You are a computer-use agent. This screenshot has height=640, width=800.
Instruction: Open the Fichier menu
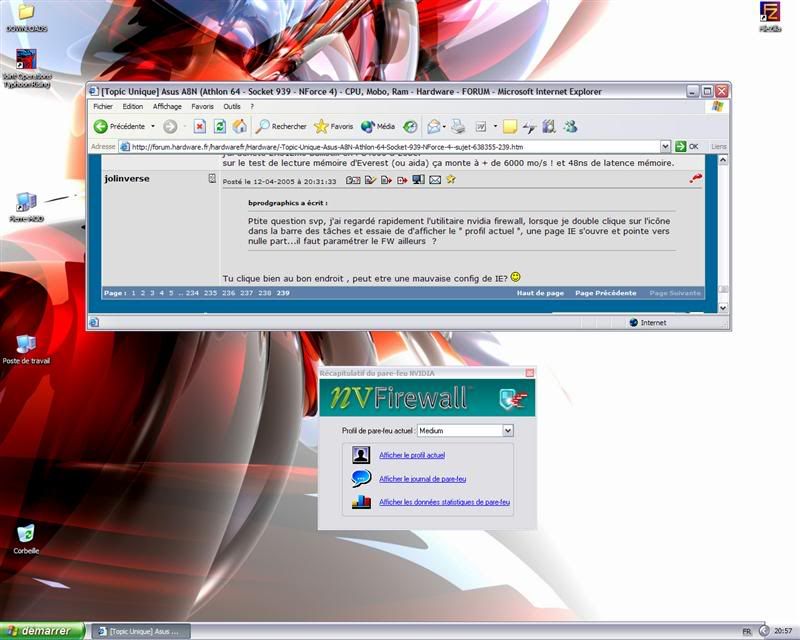[103, 106]
